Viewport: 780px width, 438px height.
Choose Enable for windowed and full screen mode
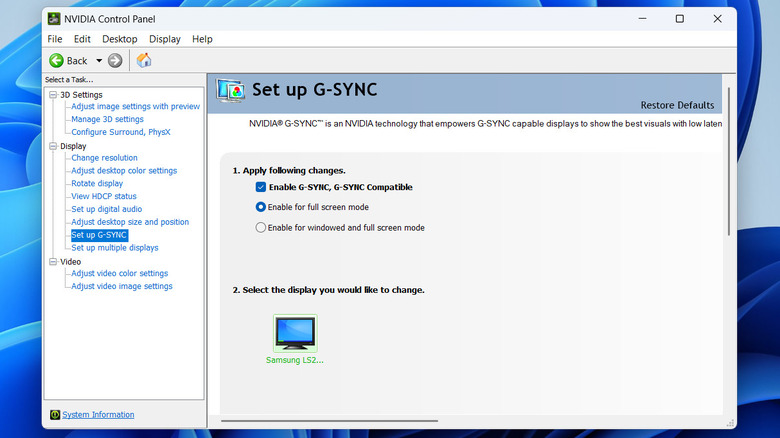(261, 228)
